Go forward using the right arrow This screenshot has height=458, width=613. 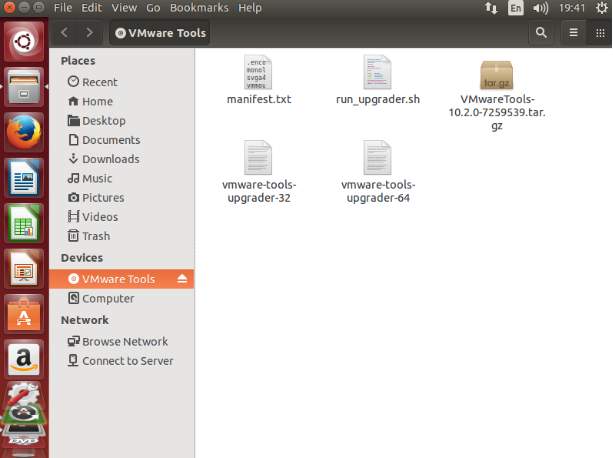point(90,32)
